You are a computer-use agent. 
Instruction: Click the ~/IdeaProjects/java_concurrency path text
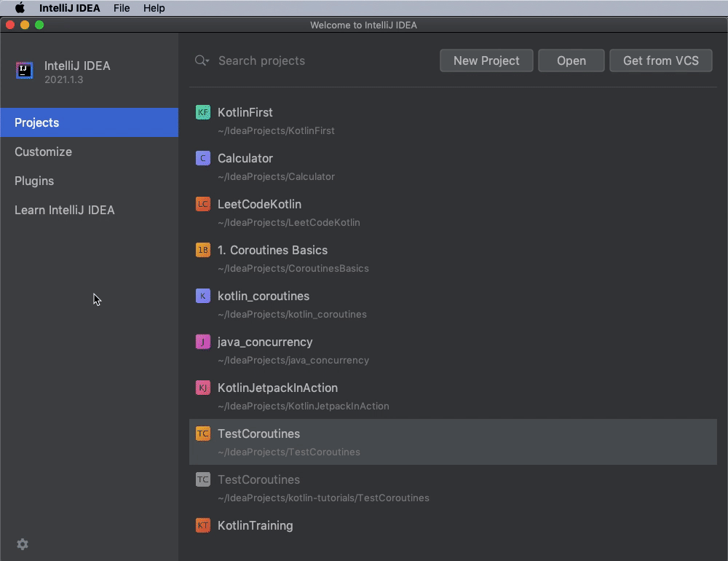tap(293, 360)
